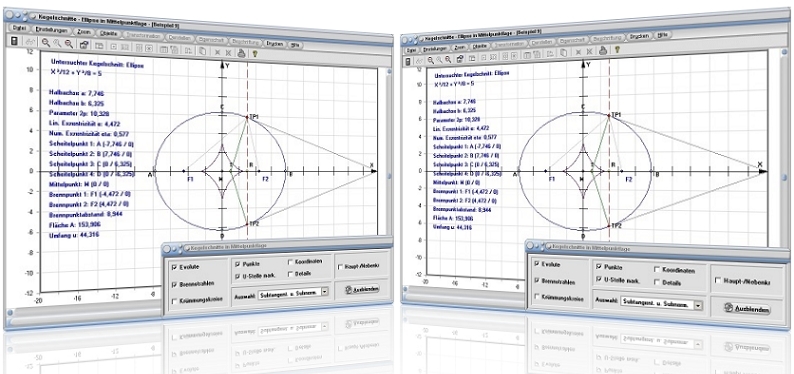This screenshot has width=794, height=374.
Task: Toggle Punkte checkbox in left dialog
Action: 236,264
